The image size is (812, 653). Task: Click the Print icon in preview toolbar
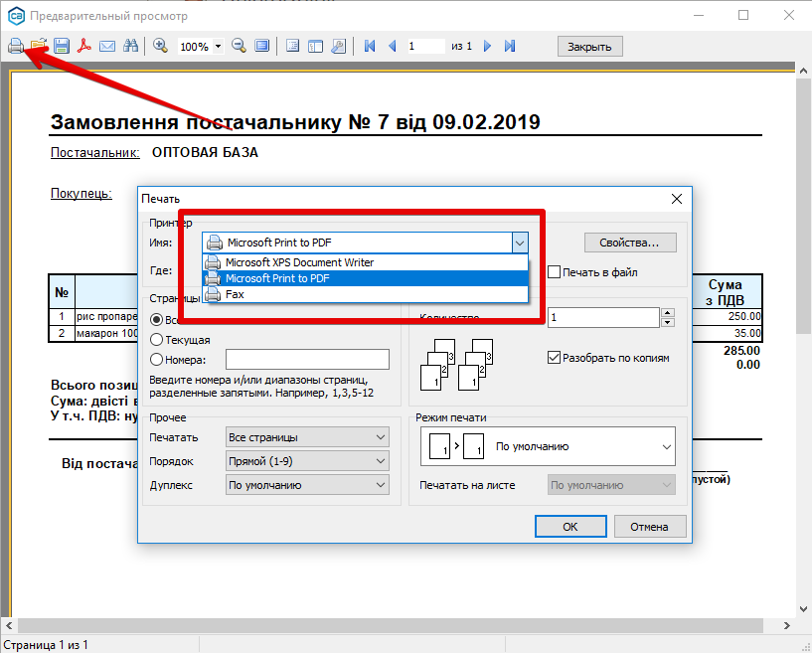[16, 46]
